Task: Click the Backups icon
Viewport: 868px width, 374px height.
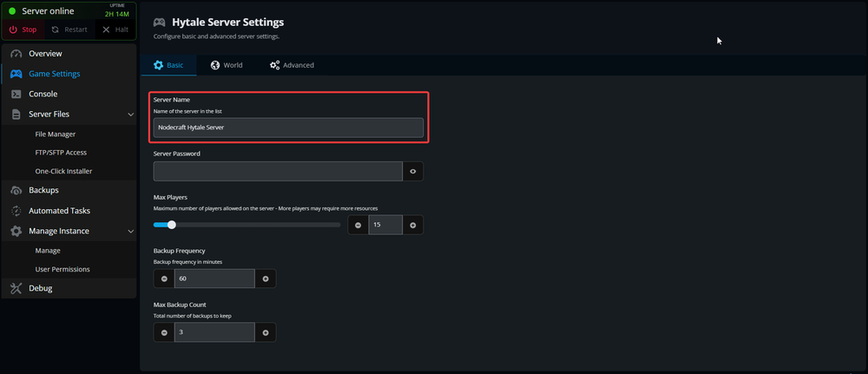Action: (16, 190)
